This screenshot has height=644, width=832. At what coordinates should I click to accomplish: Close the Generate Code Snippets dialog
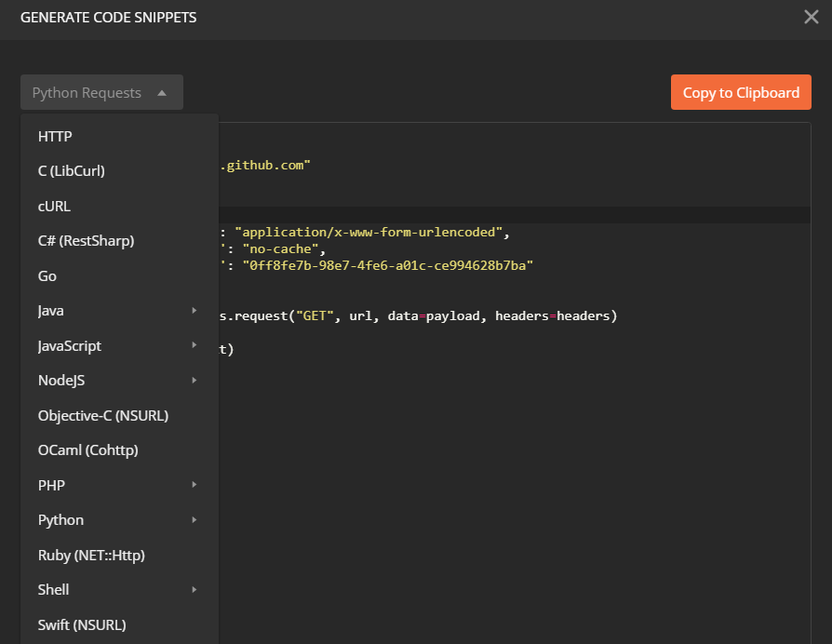click(811, 17)
